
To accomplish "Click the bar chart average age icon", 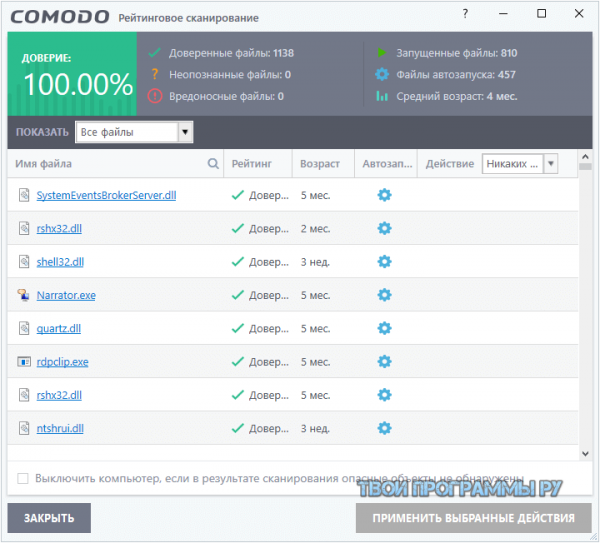I will tap(382, 96).
